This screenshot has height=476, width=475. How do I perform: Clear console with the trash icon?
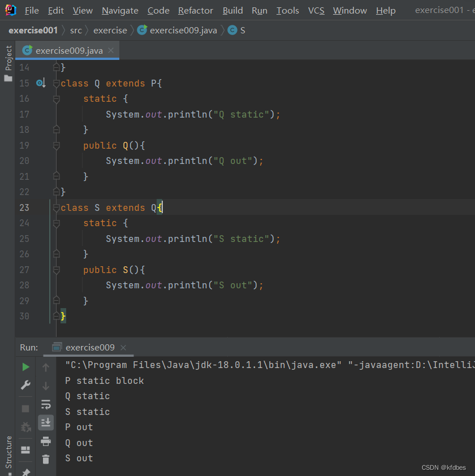tap(46, 459)
